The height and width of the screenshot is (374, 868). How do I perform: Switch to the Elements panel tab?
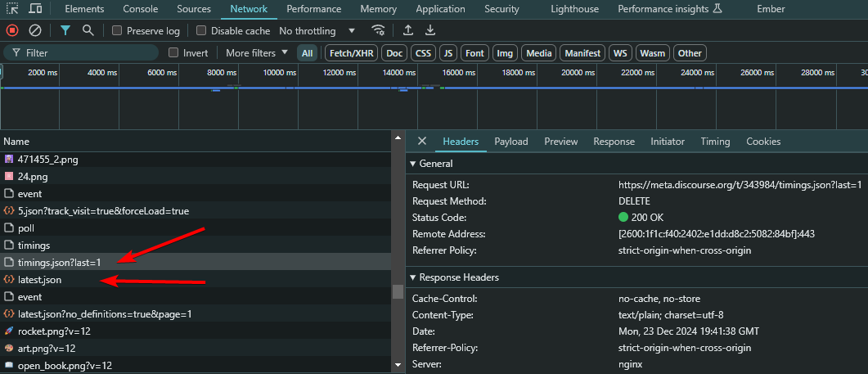pos(84,9)
